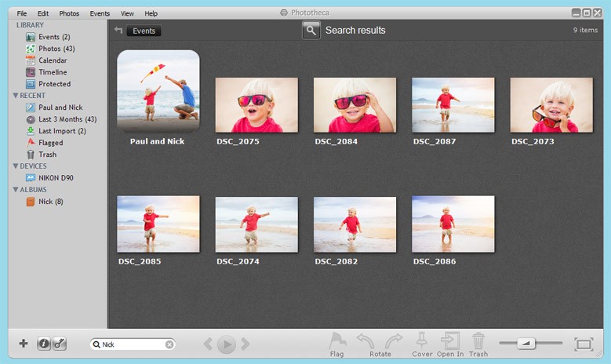The width and height of the screenshot is (611, 364).
Task: Click the back arrow beside Events
Action: click(x=118, y=30)
